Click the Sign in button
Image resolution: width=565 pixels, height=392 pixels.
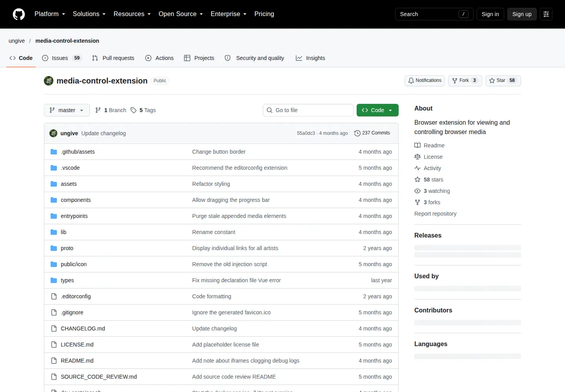[490, 14]
